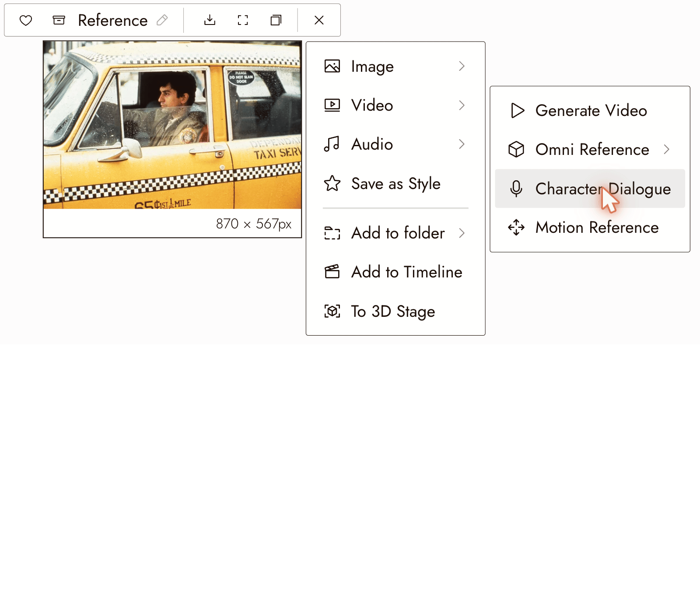Choose Add to folder
Viewport: 700px width, 596px height.
point(395,233)
